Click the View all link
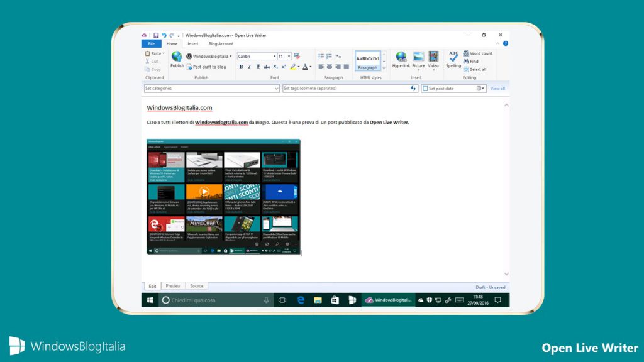Viewport: 644px width, 362px height. click(497, 88)
